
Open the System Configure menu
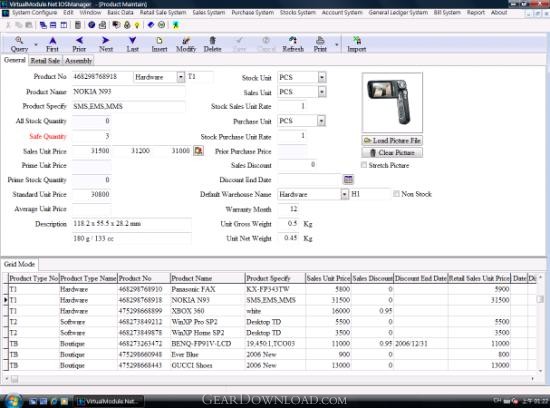coord(34,13)
